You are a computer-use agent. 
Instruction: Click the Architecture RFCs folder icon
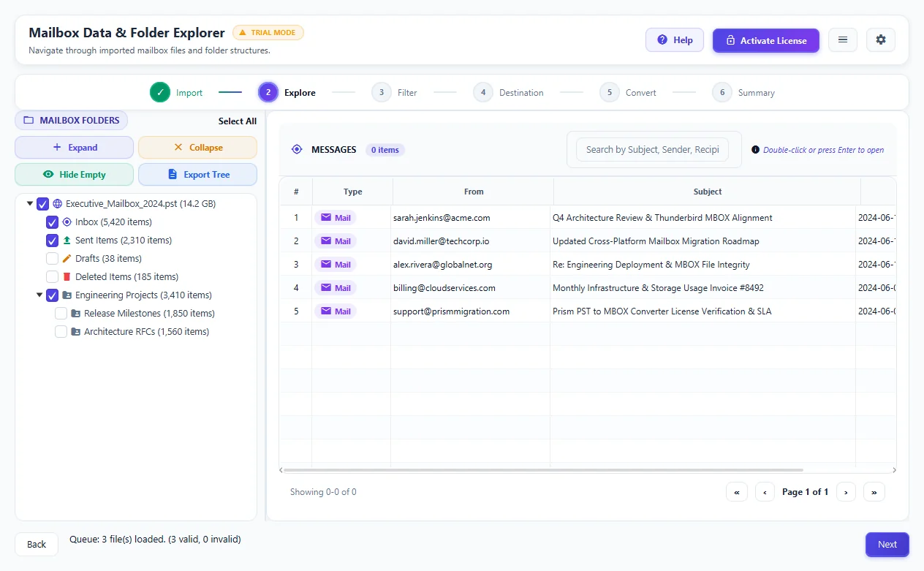pyautogui.click(x=76, y=332)
